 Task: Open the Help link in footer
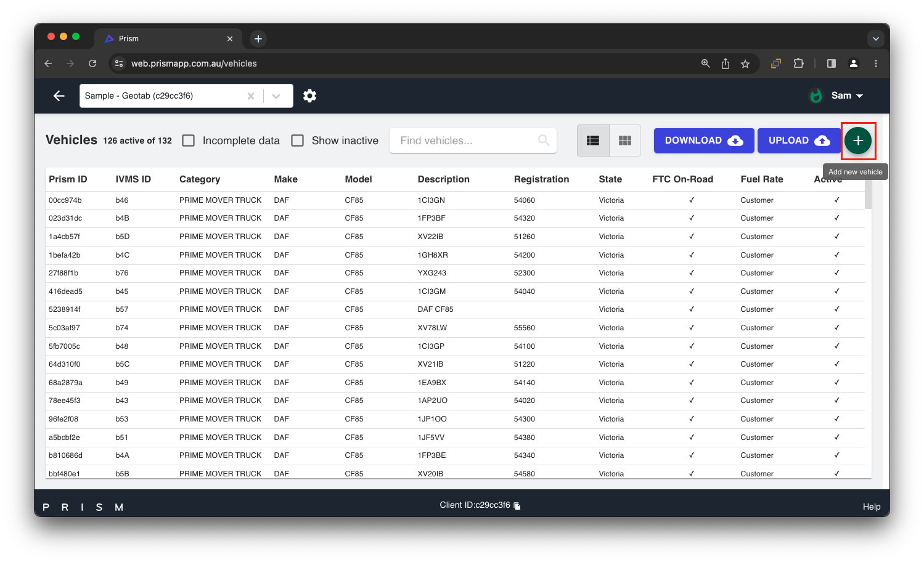click(x=871, y=507)
